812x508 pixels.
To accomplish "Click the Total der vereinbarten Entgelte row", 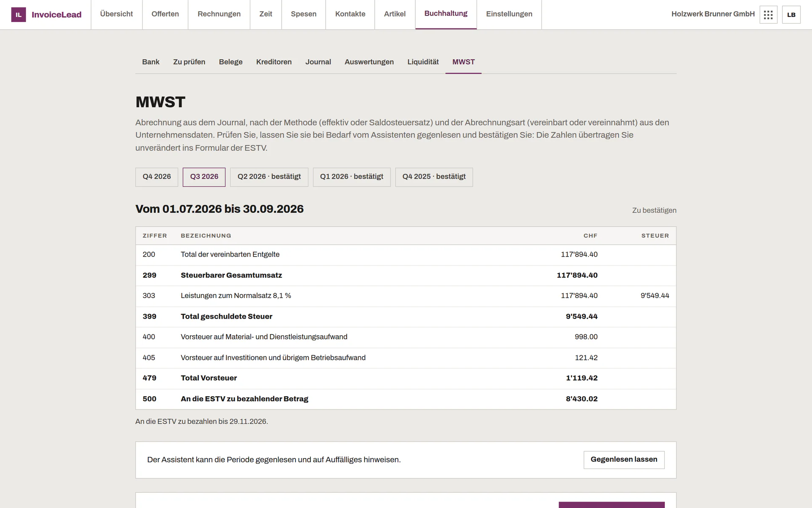I will coord(406,255).
